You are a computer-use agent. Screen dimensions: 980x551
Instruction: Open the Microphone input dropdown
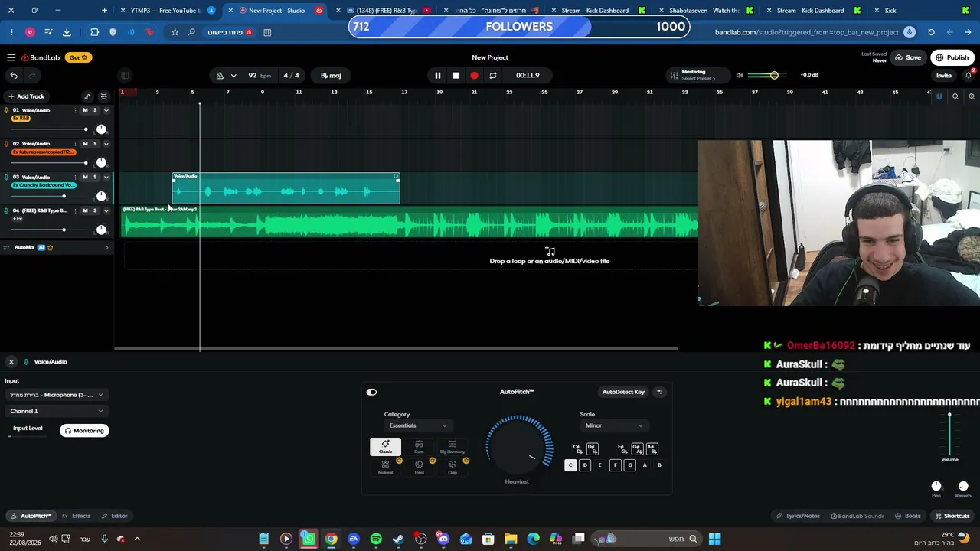point(56,395)
